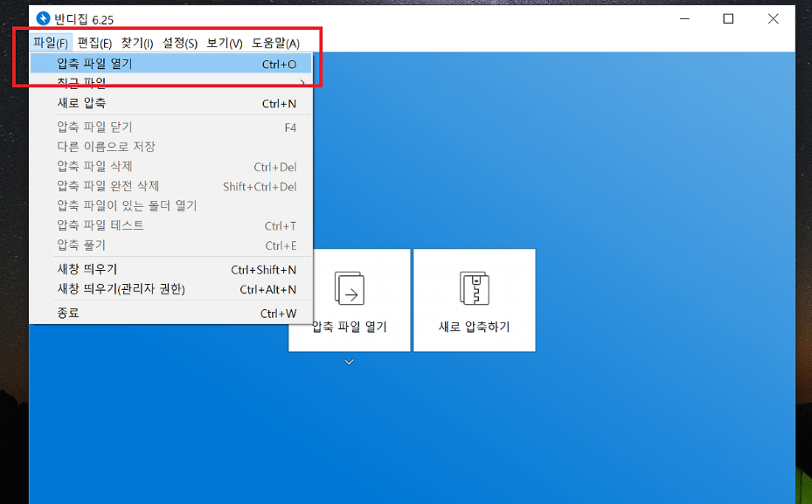Click 종료 to exit Bandizip
The width and height of the screenshot is (812, 504).
tap(171, 313)
